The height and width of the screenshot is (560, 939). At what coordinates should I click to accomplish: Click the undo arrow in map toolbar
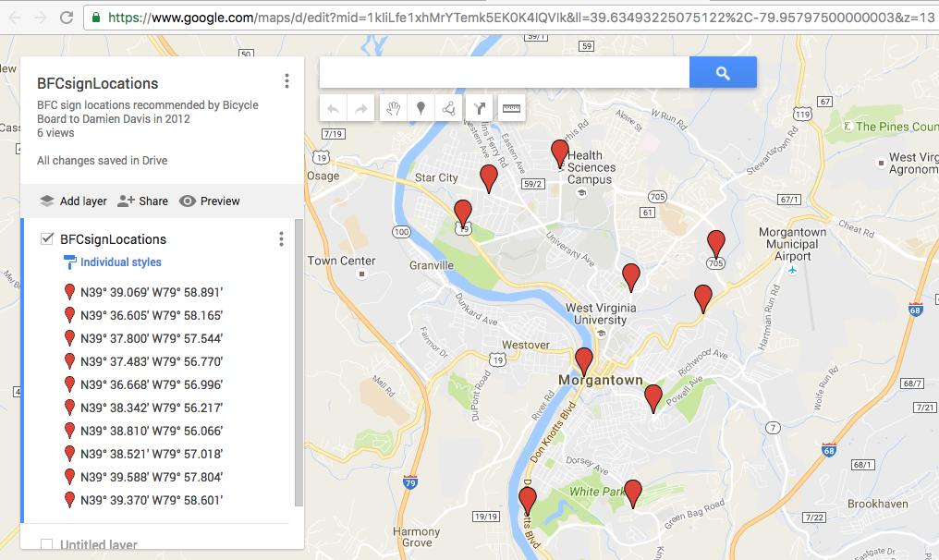(334, 108)
